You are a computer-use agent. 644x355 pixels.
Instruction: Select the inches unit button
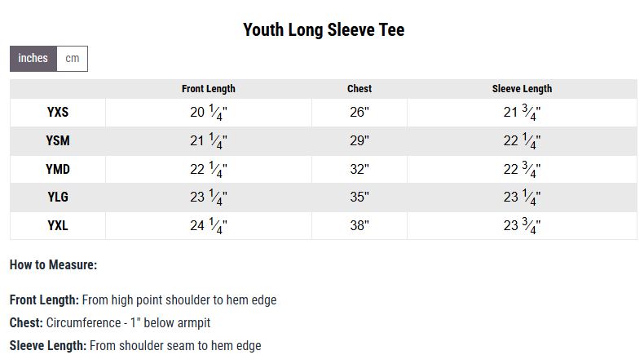point(33,59)
